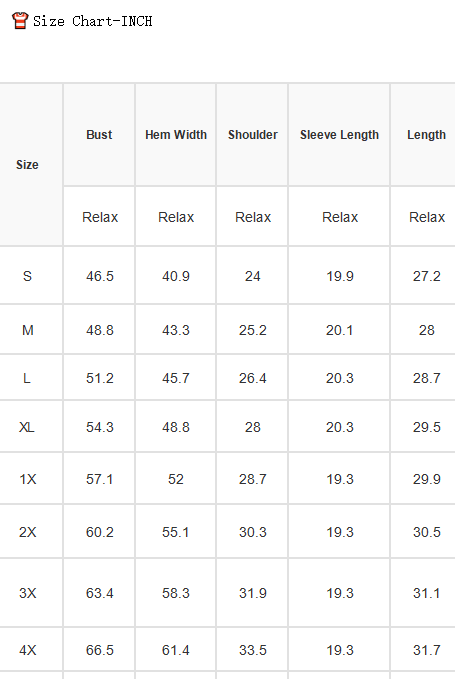The width and height of the screenshot is (455, 679).
Task: Click the 63.4 bust value for 3X
Action: pos(100,593)
